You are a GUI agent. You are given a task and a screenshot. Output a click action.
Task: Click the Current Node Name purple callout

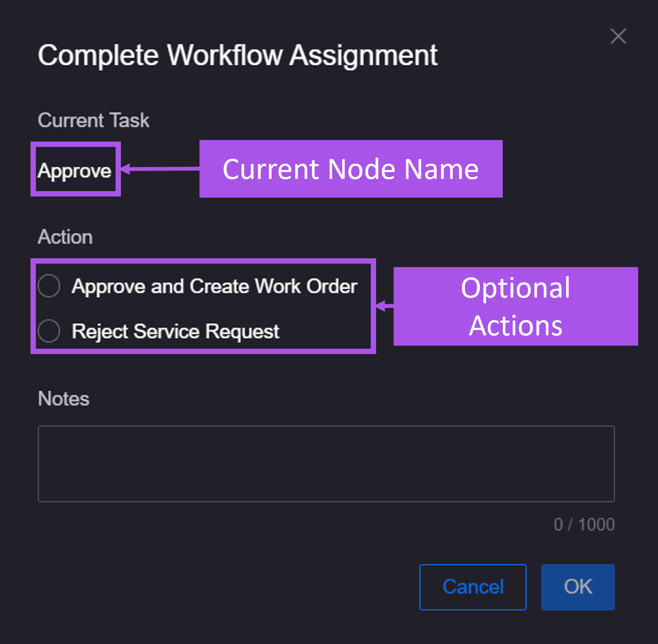[x=351, y=169]
